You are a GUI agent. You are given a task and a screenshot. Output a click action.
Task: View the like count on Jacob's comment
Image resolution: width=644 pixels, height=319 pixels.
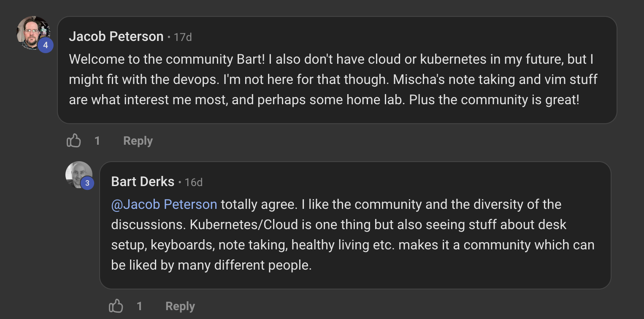97,141
